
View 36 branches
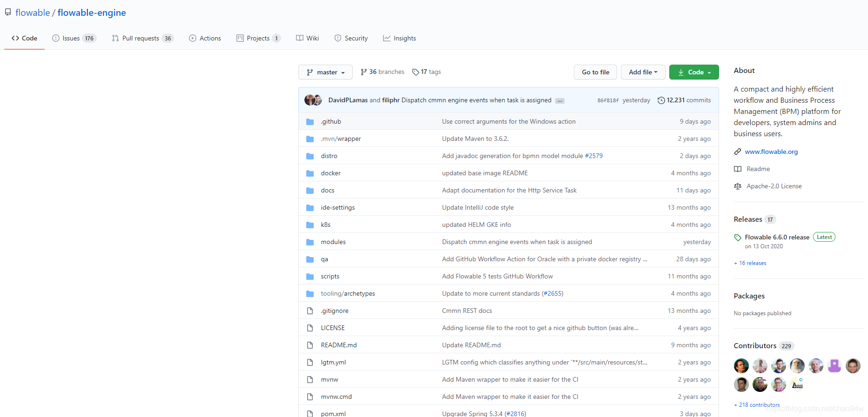pos(383,72)
